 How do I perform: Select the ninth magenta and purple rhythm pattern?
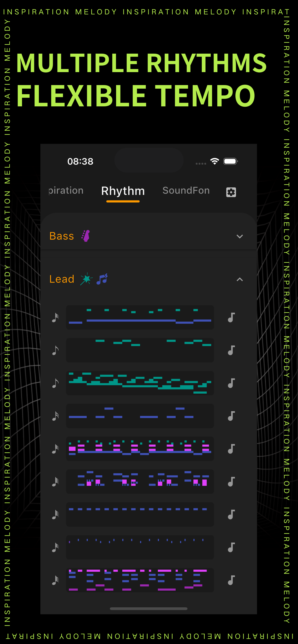tap(140, 580)
